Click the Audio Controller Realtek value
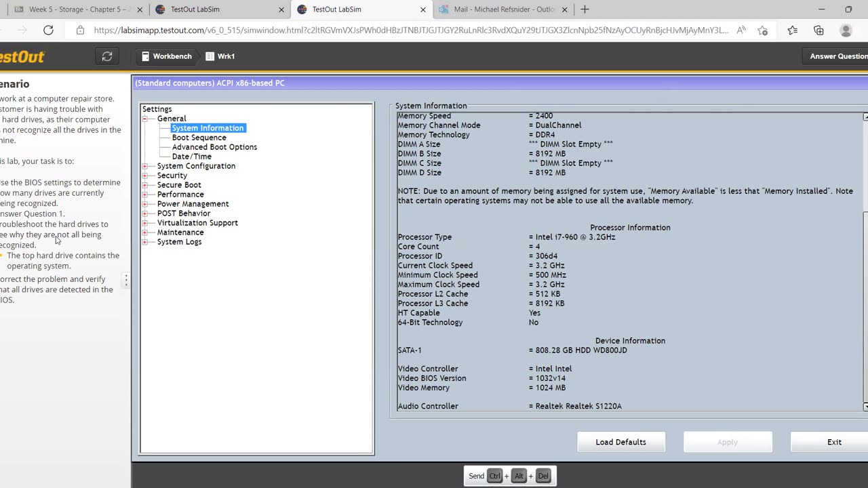This screenshot has height=488, width=868. (x=575, y=406)
